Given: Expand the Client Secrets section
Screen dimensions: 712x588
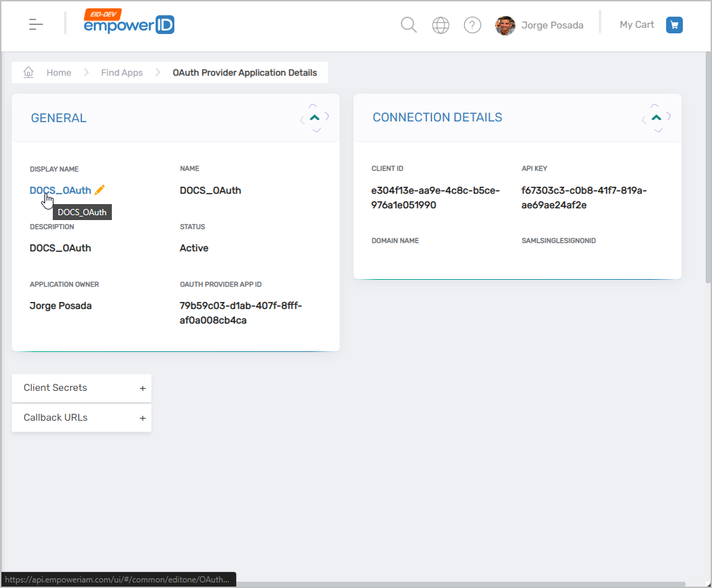Looking at the screenshot, I should pyautogui.click(x=142, y=388).
